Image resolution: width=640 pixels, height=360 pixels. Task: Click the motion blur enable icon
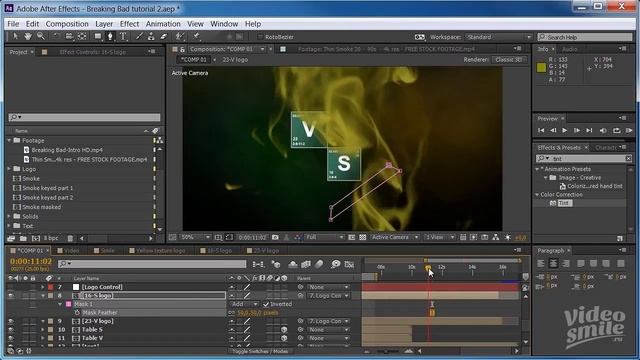coord(319,264)
